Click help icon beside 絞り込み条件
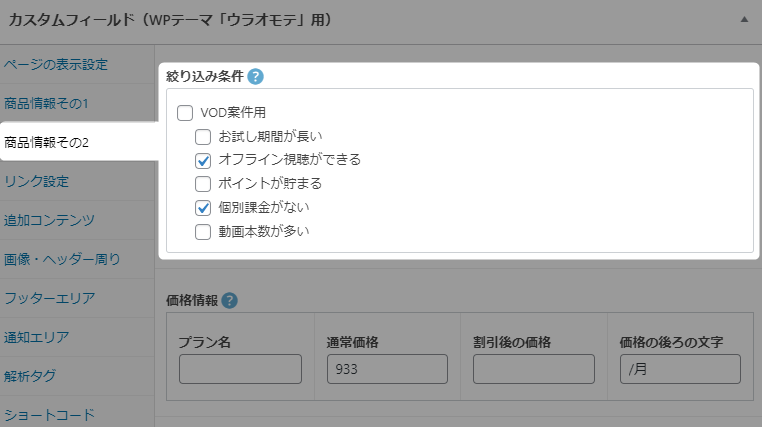This screenshot has height=427, width=762. [256, 76]
